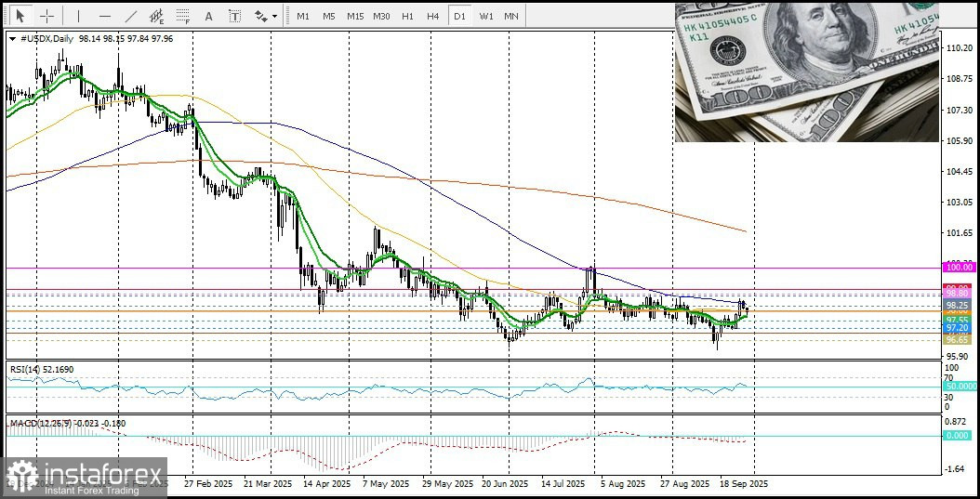Viewport: 980px width, 499px height.
Task: Click the 100.00 magenta price level label
Action: tap(958, 267)
